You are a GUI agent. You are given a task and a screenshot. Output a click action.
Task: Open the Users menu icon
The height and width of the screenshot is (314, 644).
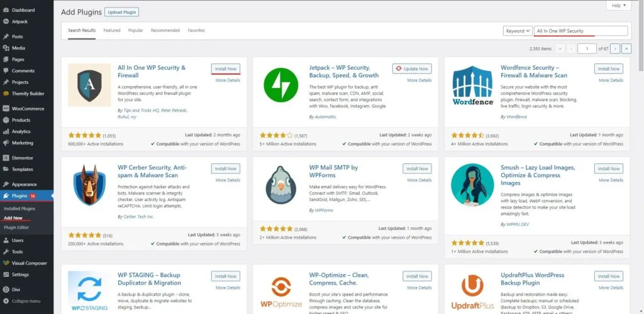[x=6, y=241]
